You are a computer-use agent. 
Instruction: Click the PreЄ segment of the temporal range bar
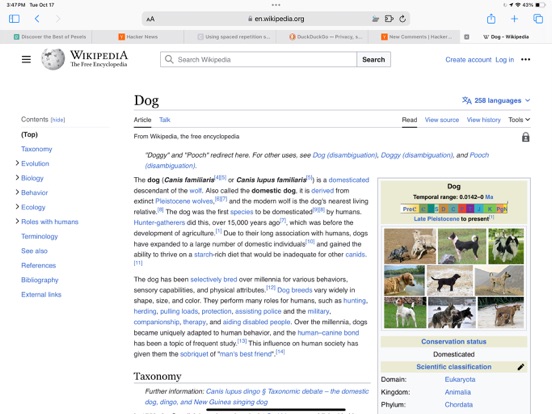point(409,209)
